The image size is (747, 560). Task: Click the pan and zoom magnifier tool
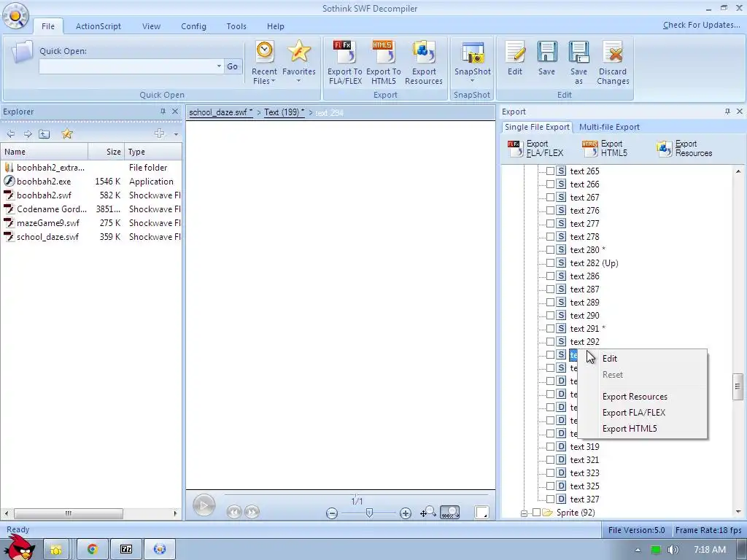pos(427,512)
